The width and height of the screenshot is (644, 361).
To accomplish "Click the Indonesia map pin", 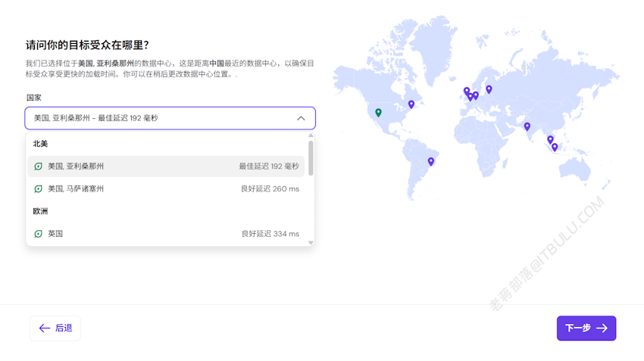I will [x=555, y=147].
